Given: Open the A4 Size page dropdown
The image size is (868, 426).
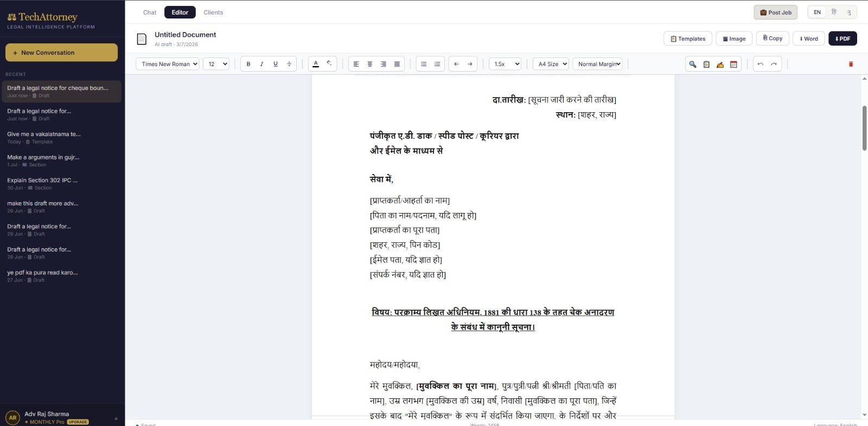Looking at the screenshot, I should click(551, 64).
